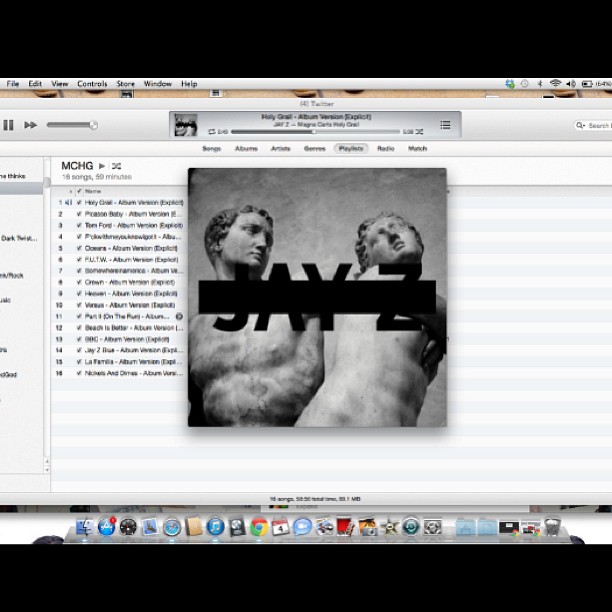Open Finder from the dock
Image resolution: width=612 pixels, height=612 pixels.
85,527
